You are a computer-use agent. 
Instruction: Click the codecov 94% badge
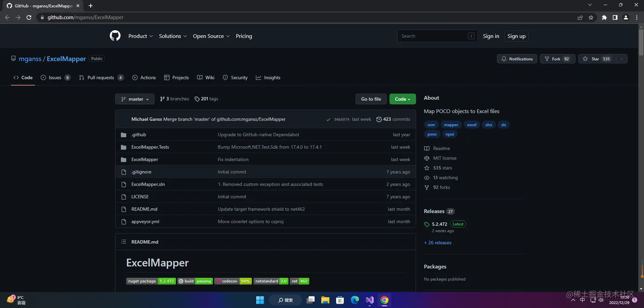(x=233, y=281)
